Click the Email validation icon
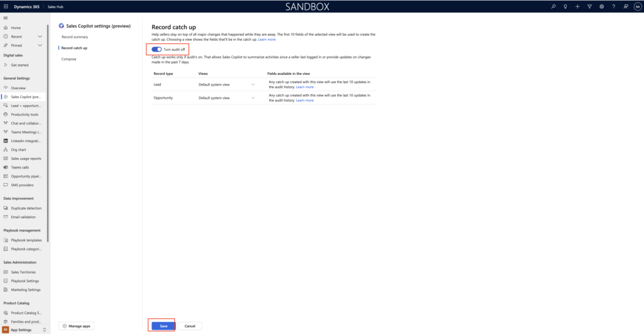Image resolution: width=644 pixels, height=334 pixels. coord(6,217)
